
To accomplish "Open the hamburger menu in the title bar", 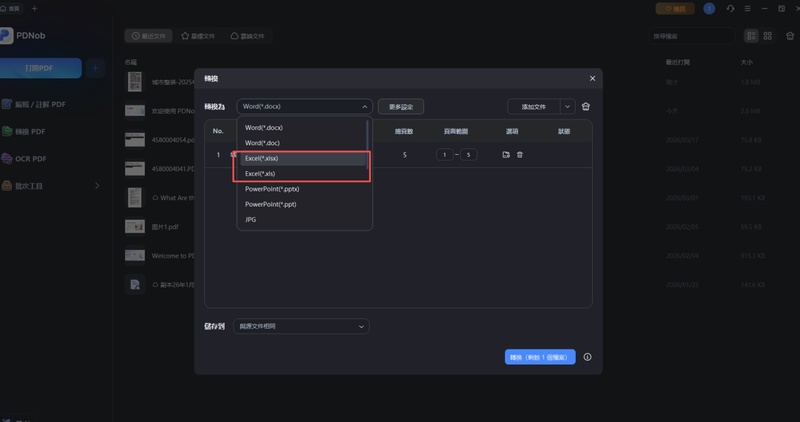I will [x=749, y=8].
